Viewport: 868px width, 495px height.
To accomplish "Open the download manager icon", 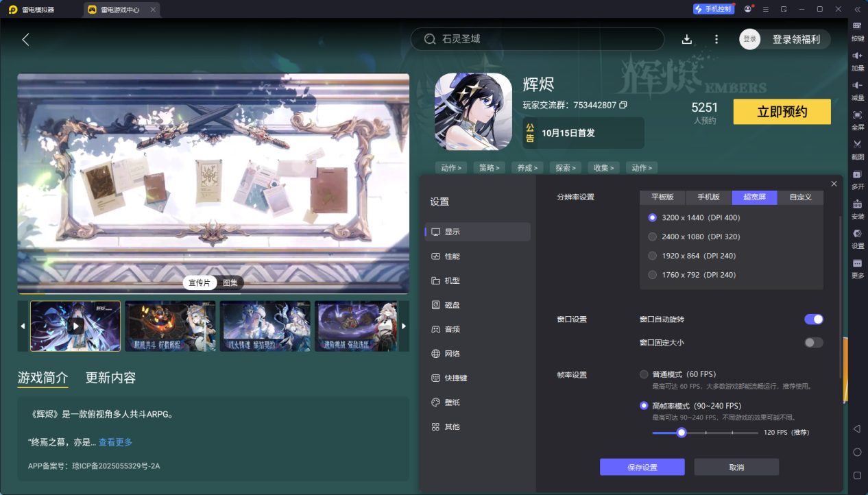I will coord(687,39).
